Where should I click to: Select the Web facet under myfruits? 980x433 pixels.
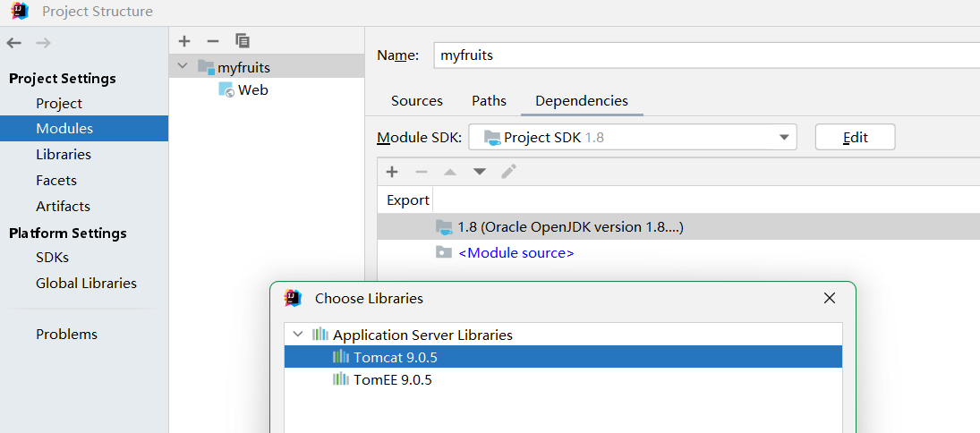click(x=253, y=89)
